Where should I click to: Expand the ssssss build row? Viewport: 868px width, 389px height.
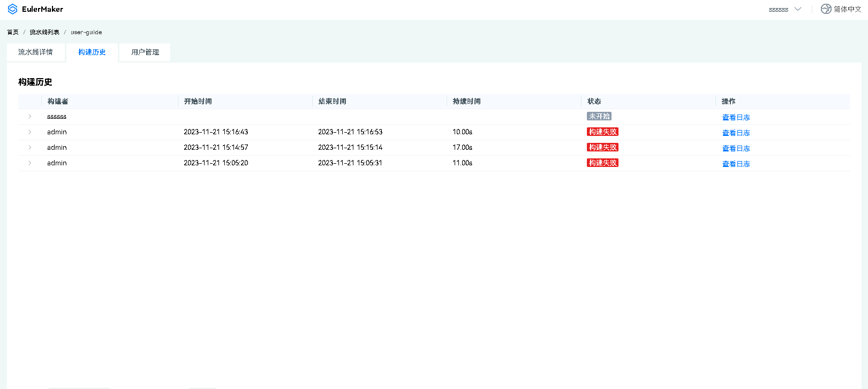pos(30,117)
